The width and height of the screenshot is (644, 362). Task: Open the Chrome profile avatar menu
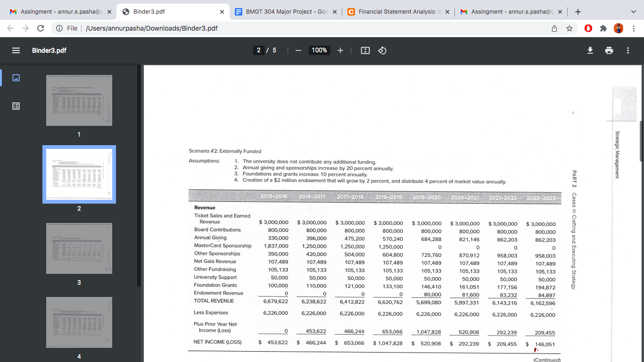(x=618, y=28)
